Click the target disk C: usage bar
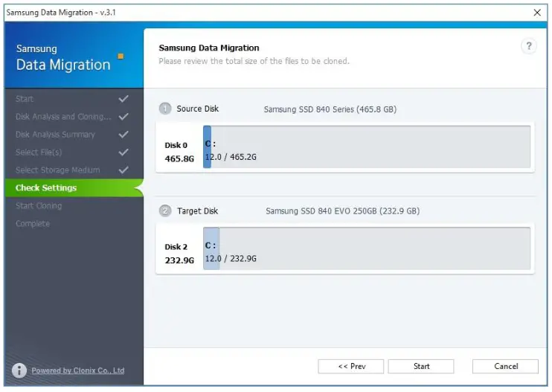 [x=367, y=248]
